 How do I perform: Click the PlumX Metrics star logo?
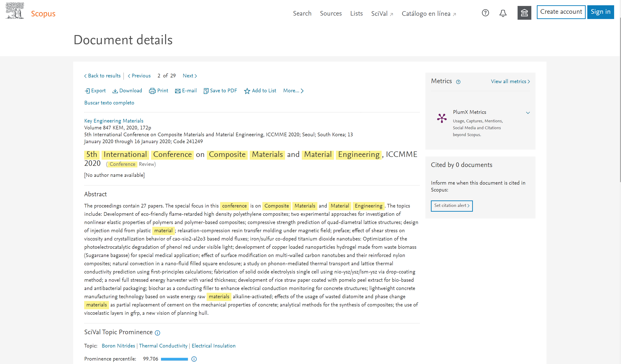442,118
